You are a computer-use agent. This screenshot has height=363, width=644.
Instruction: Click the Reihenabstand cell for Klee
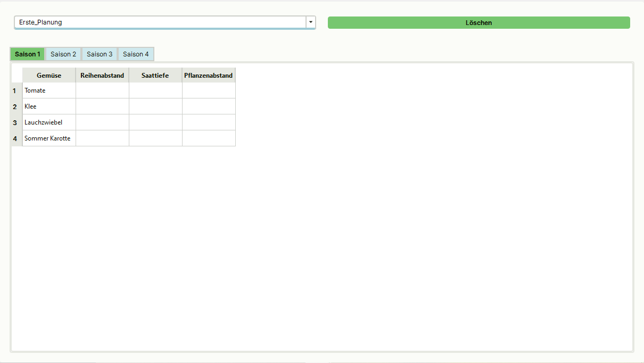[102, 106]
